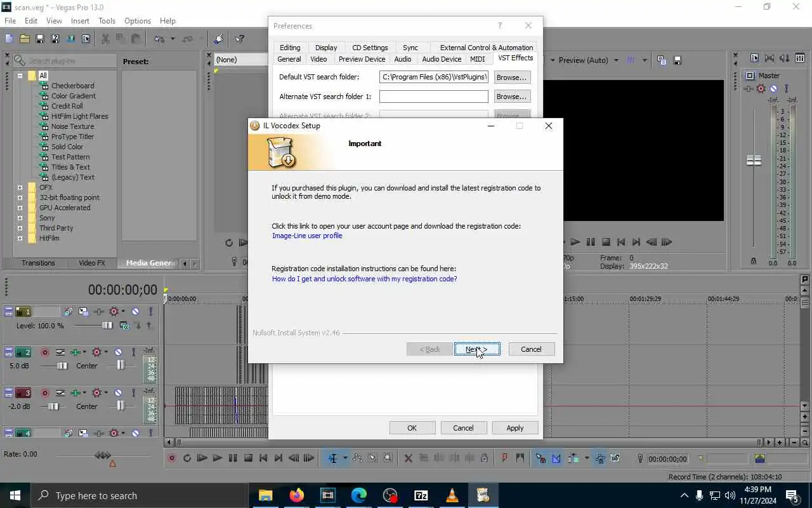The image size is (812, 508).
Task: Open the Undo history dropdown arrow
Action: point(172,39)
